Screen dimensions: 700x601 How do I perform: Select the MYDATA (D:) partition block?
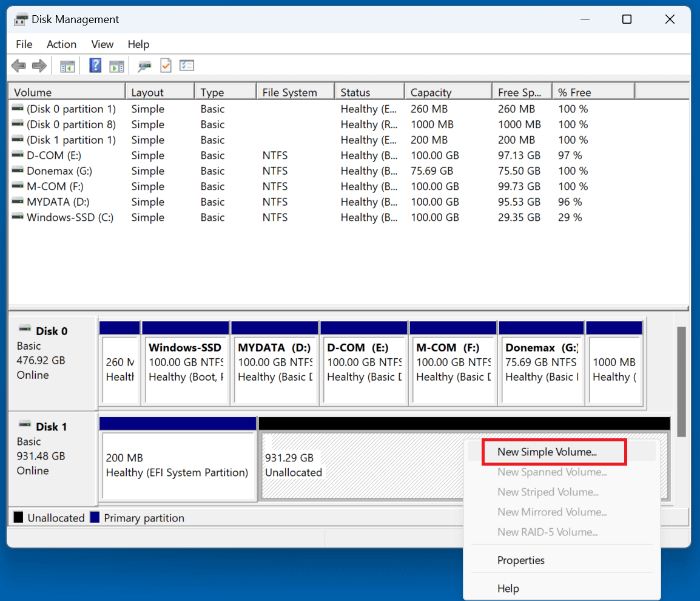[274, 364]
